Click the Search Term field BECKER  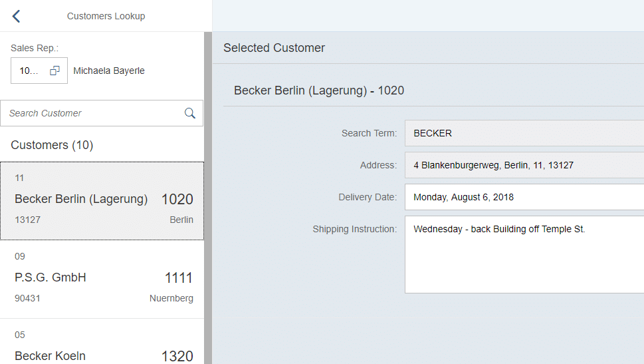click(524, 133)
